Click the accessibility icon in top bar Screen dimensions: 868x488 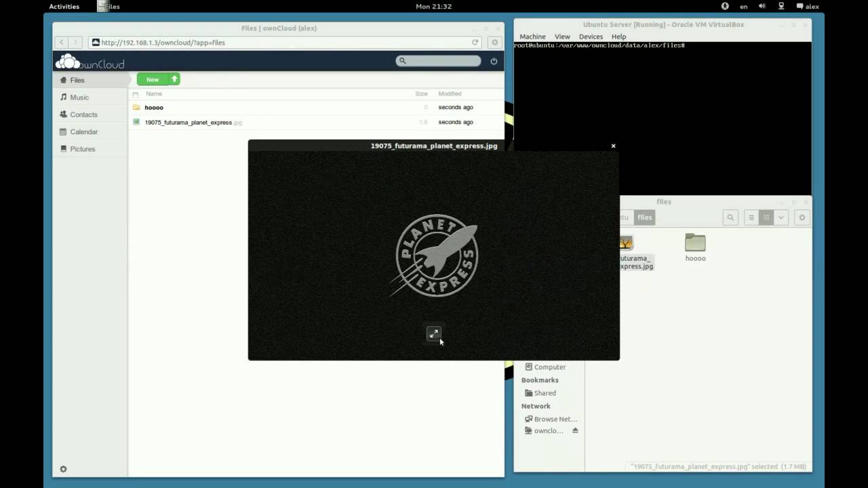(725, 6)
